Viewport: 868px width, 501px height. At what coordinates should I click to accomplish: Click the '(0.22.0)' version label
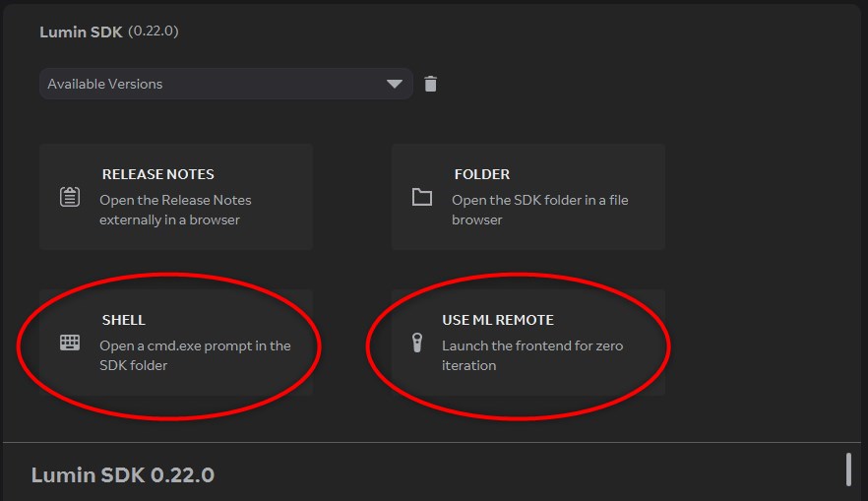154,31
